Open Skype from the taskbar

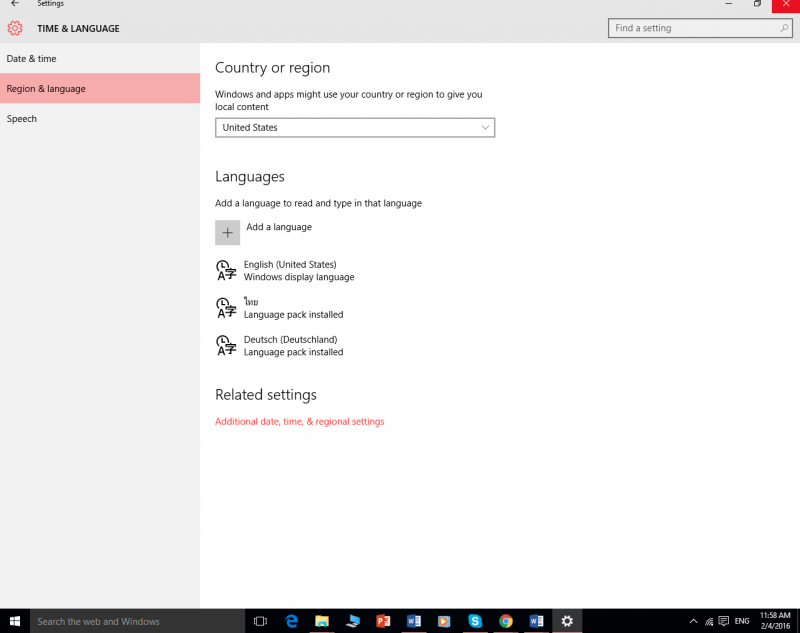pyautogui.click(x=475, y=621)
